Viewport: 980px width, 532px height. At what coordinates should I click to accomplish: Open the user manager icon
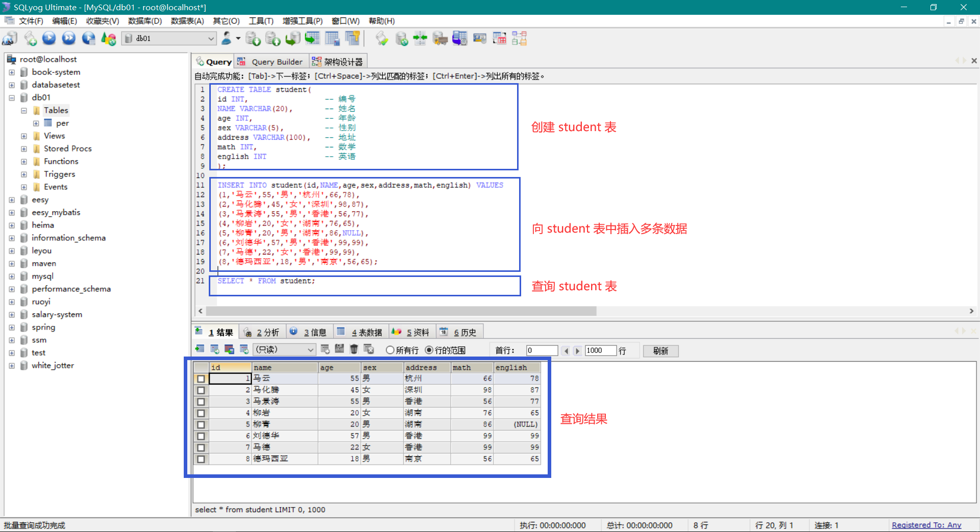(x=227, y=38)
